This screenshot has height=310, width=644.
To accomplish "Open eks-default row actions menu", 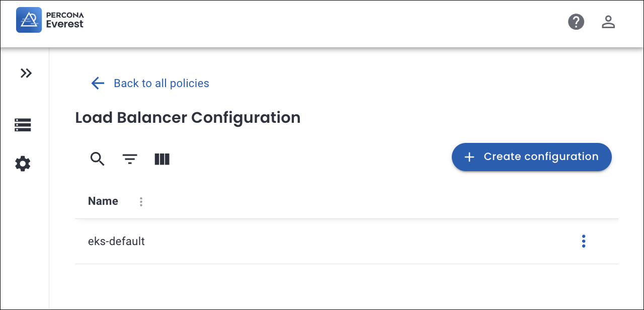I will click(583, 241).
